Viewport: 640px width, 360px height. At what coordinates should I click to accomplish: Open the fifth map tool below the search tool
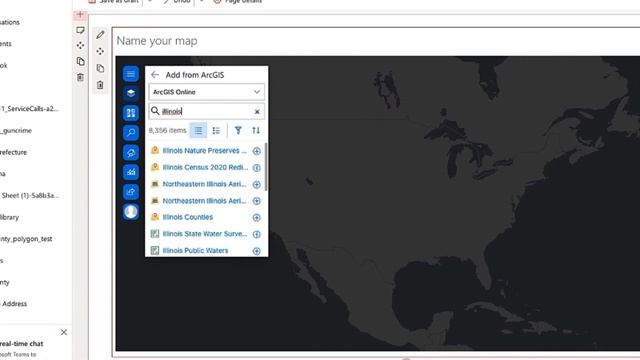coord(131,153)
